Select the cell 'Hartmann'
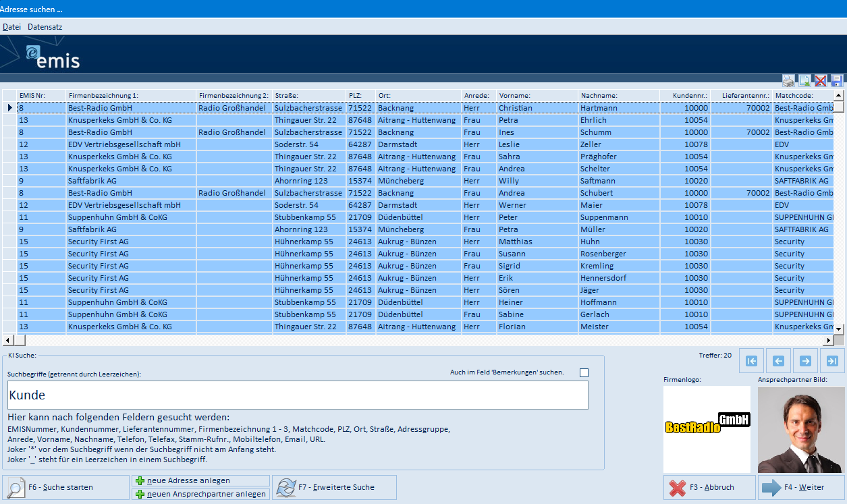The width and height of the screenshot is (847, 504). (619, 108)
